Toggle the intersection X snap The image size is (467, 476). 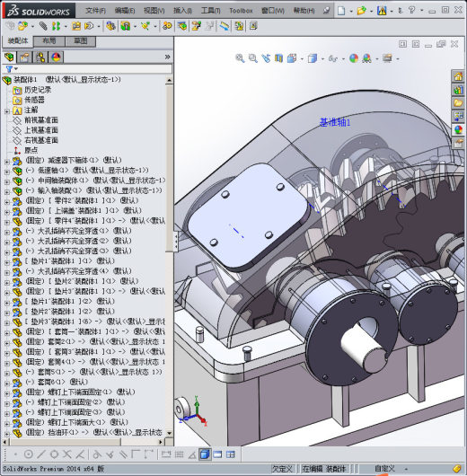coord(66,454)
